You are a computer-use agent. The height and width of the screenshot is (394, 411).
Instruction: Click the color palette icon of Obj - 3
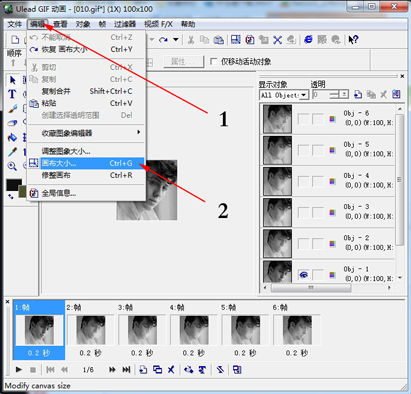click(332, 212)
